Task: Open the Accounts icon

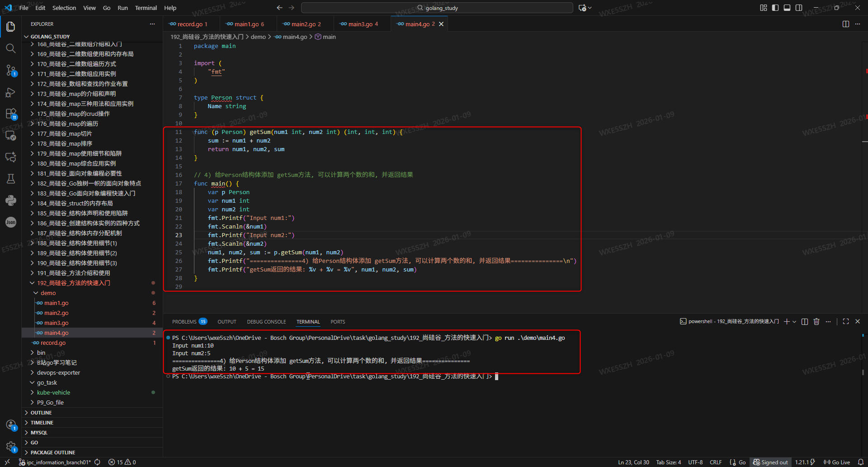Action: pyautogui.click(x=11, y=424)
